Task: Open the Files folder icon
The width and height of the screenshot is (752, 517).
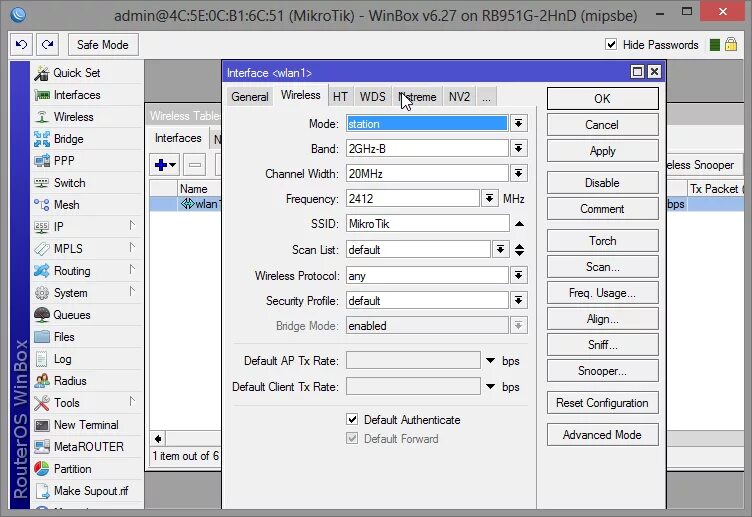Action: pos(42,337)
